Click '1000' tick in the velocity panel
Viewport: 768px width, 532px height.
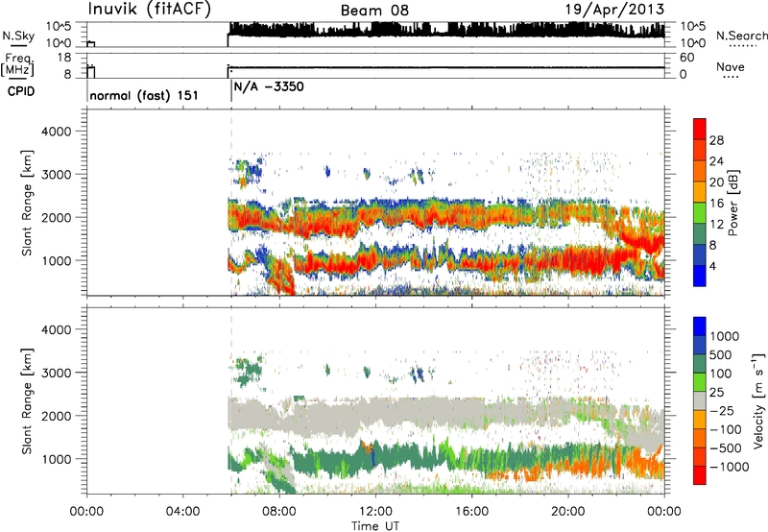[x=56, y=459]
